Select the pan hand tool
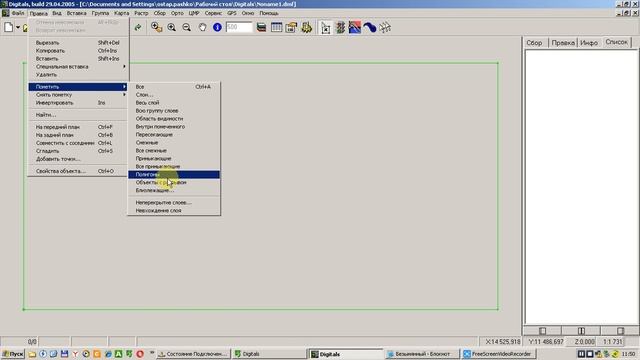This screenshot has width=640, height=360. tap(202, 27)
